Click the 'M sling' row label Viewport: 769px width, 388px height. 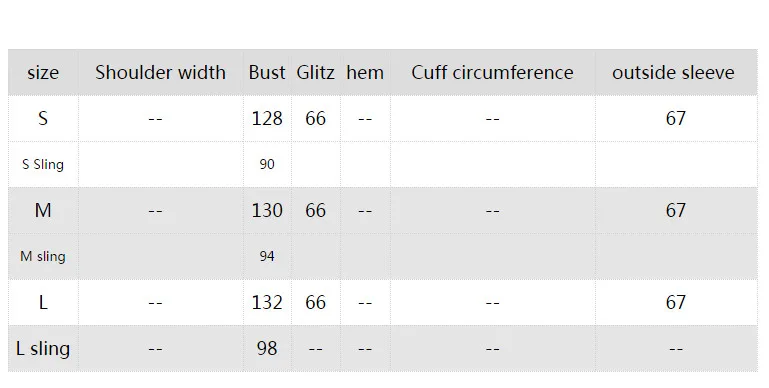[x=43, y=256]
